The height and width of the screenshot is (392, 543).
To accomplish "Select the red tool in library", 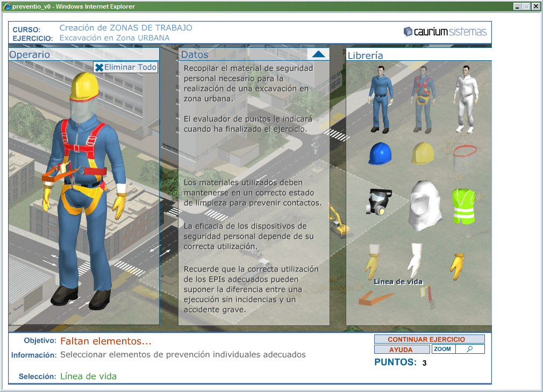I will click(428, 297).
